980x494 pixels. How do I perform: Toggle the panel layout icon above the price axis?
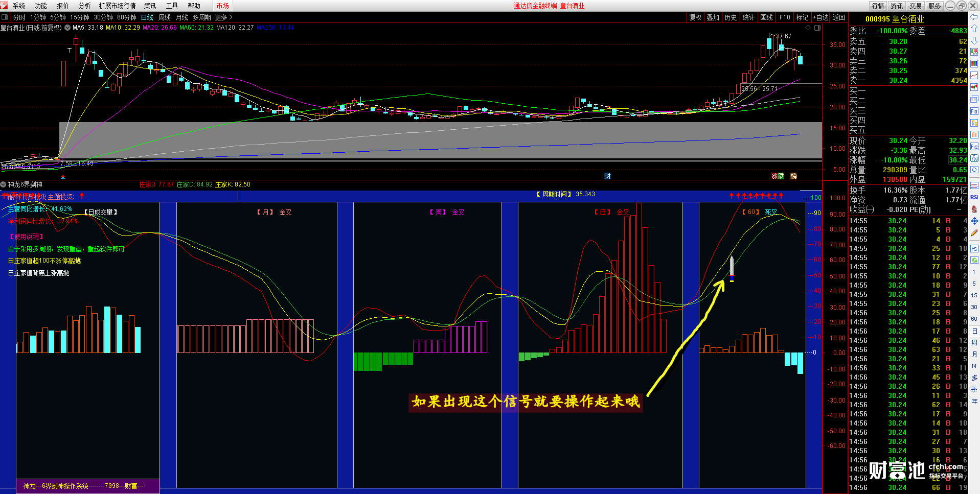817,28
